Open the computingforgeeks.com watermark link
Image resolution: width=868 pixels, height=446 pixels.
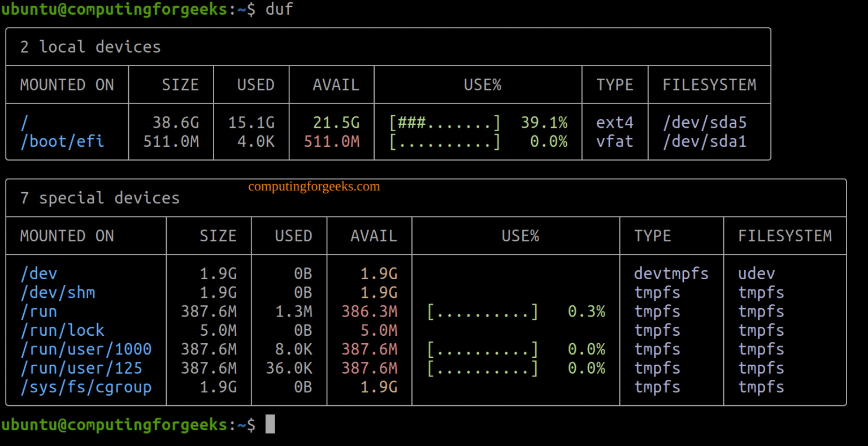coord(313,187)
